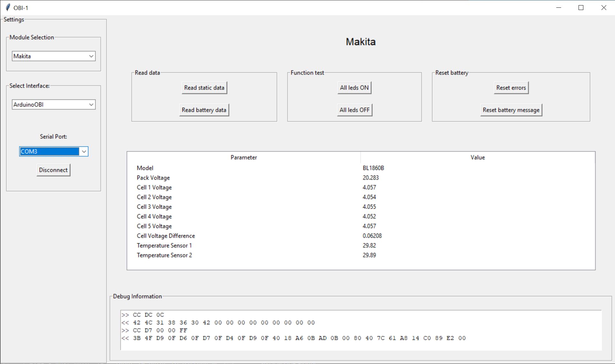Expand the Serial Port COM3 dropdown
Viewport: 615px width, 364px height.
[x=84, y=151]
